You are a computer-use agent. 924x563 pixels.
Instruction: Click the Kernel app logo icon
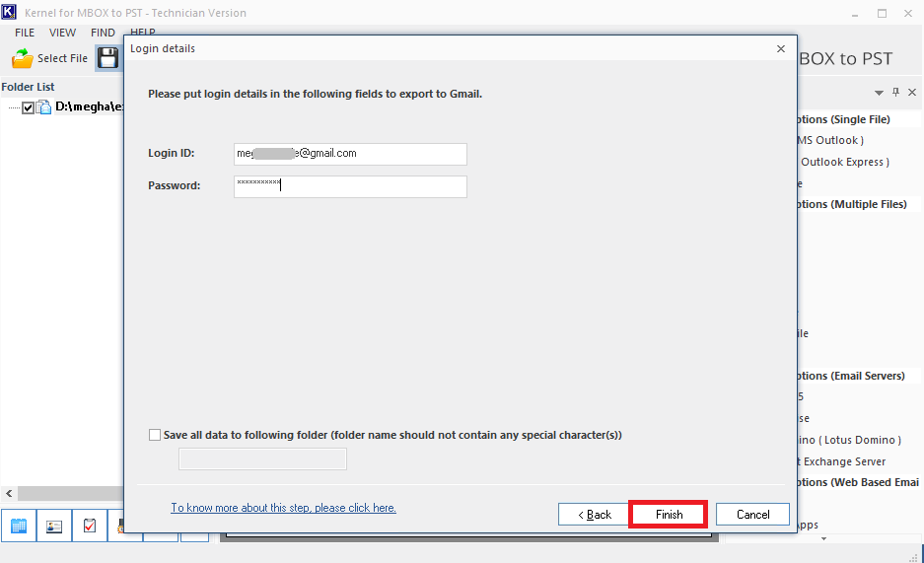click(x=9, y=12)
